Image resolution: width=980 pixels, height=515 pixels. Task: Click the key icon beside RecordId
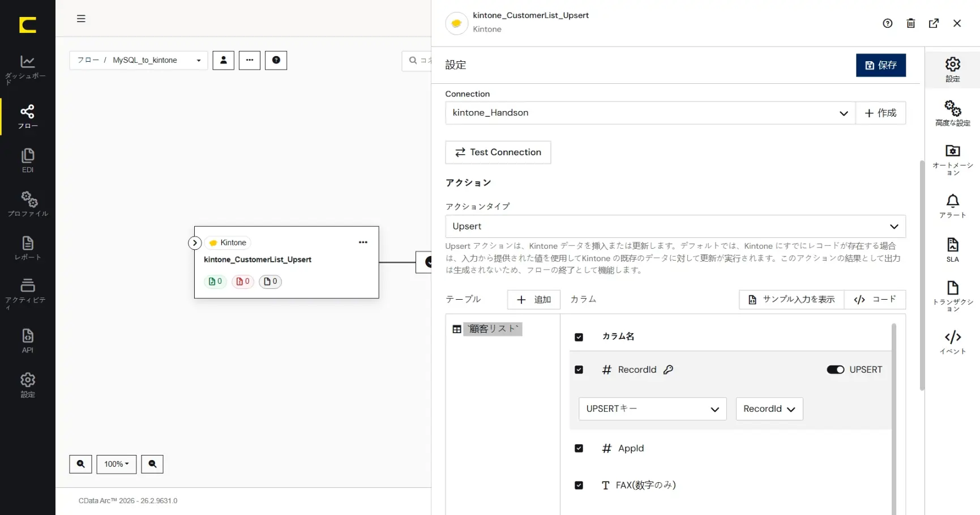[x=668, y=370]
